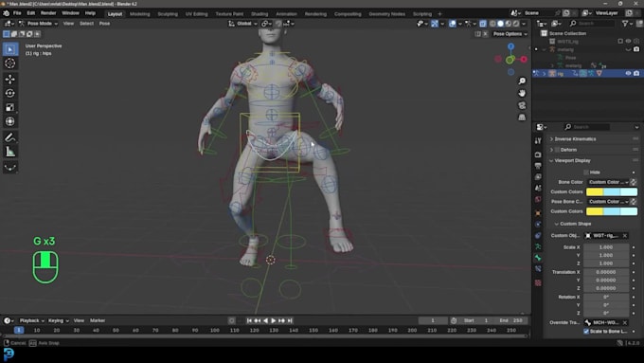Viewport: 644px width, 363px height.
Task: Select the Cursor tool
Action: 10,64
